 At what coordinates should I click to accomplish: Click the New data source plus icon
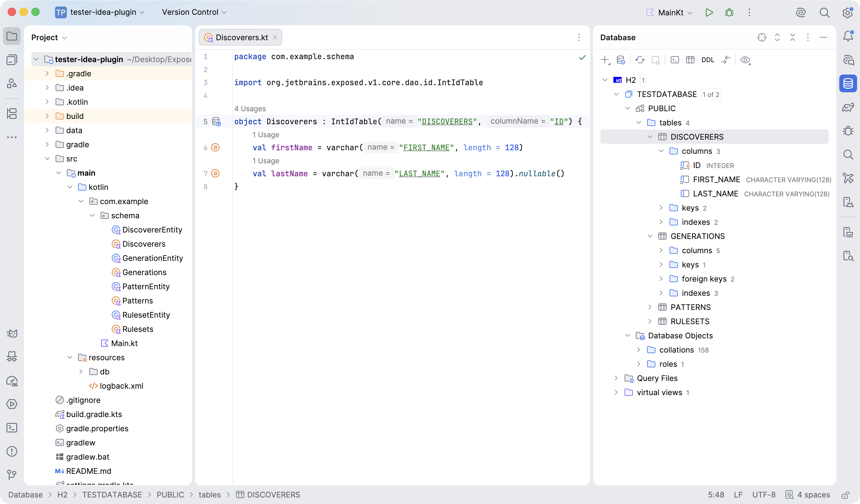click(x=605, y=60)
